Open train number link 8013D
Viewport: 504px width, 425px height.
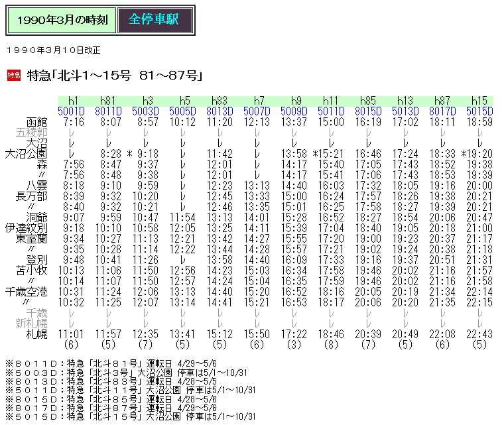point(220,111)
